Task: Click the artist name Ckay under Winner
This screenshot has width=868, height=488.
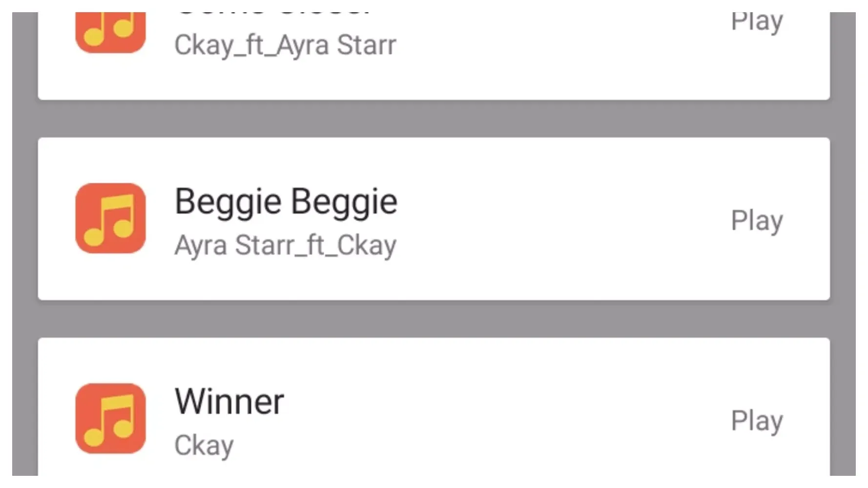Action: click(204, 444)
